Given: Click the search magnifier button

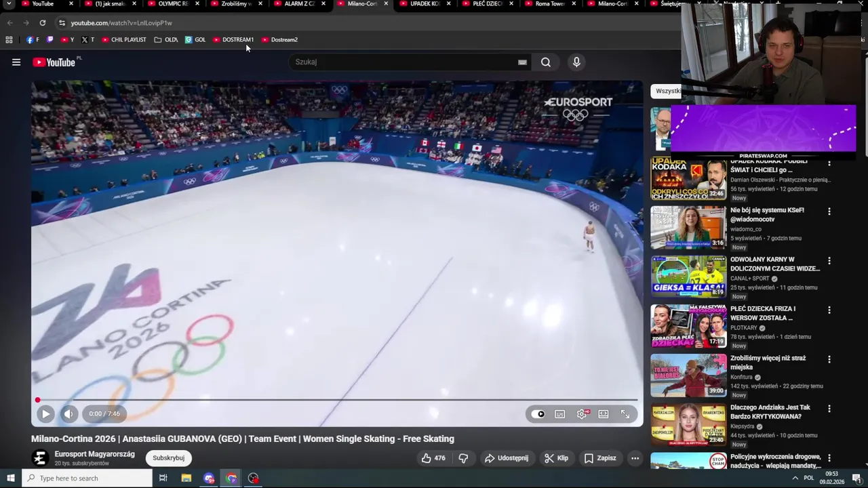Looking at the screenshot, I should tap(546, 62).
